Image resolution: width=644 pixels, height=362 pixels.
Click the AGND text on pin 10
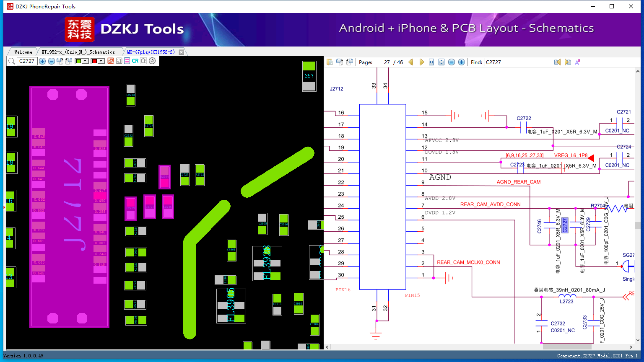(x=440, y=177)
